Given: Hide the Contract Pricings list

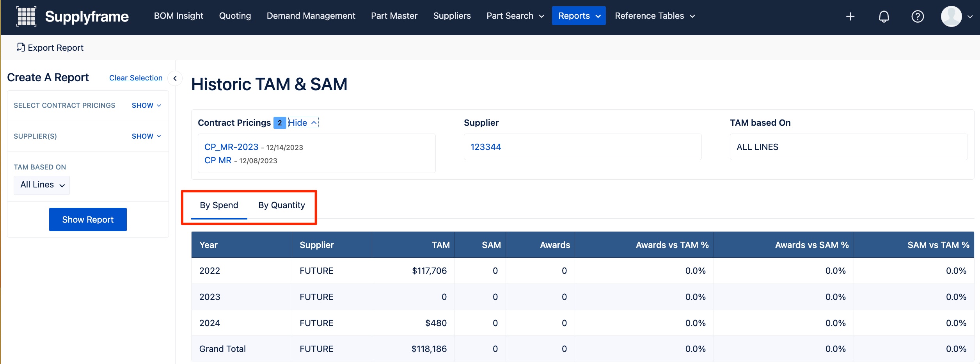Looking at the screenshot, I should tap(303, 123).
